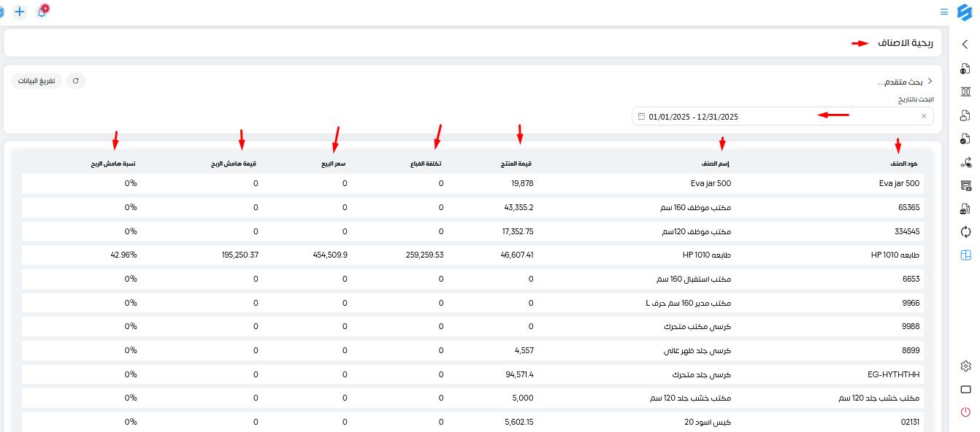Image resolution: width=980 pixels, height=432 pixels.
Task: Click the قيمة هامش الربح column header
Action: pyautogui.click(x=234, y=163)
